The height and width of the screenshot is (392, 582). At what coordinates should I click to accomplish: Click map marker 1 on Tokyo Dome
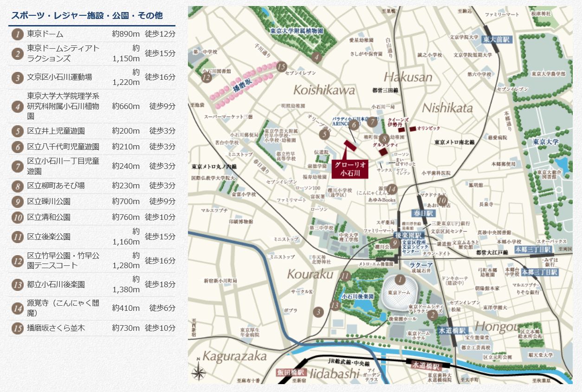click(x=400, y=280)
